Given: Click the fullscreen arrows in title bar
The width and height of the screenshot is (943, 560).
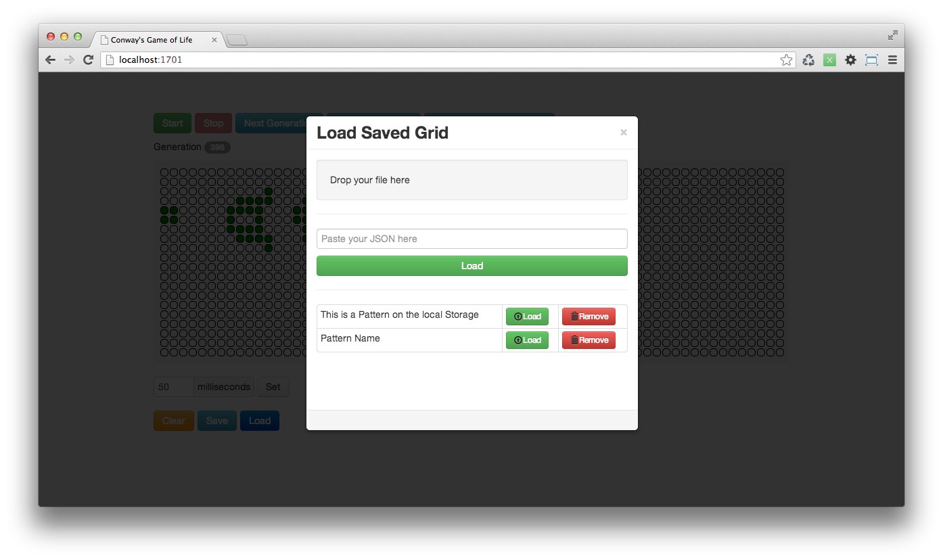Looking at the screenshot, I should 893,35.
